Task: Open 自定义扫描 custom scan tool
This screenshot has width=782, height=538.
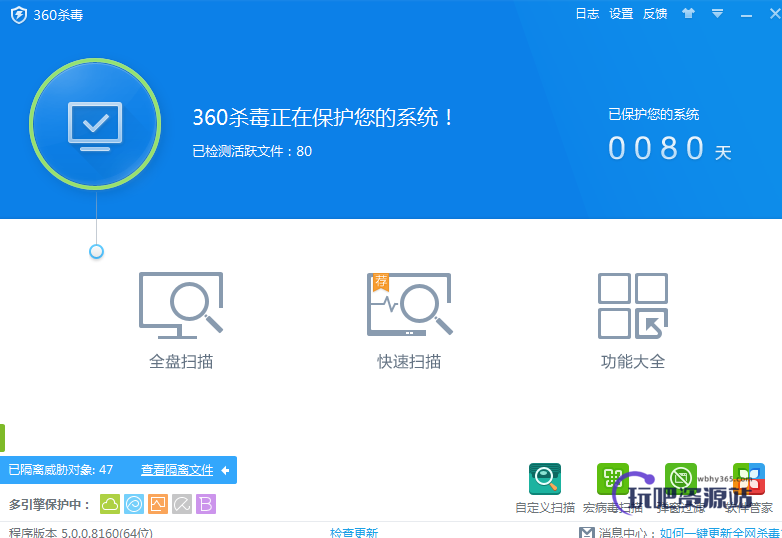Action: coord(545,488)
